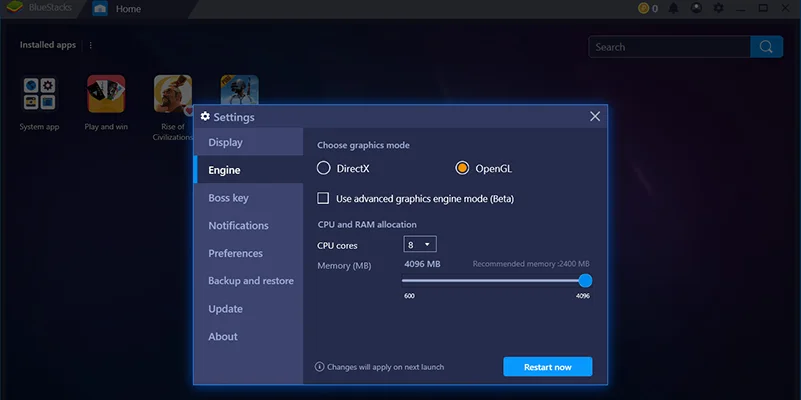
Task: Close the Settings dialog
Action: 595,116
